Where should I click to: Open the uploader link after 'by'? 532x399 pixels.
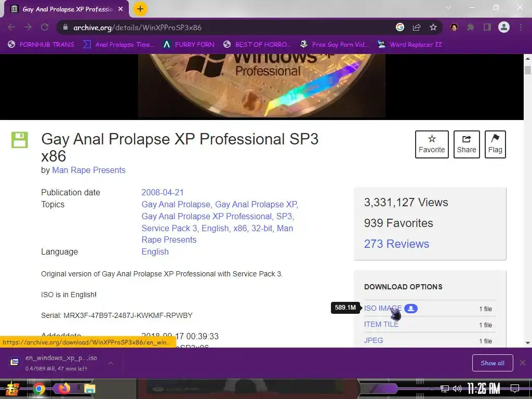88,170
